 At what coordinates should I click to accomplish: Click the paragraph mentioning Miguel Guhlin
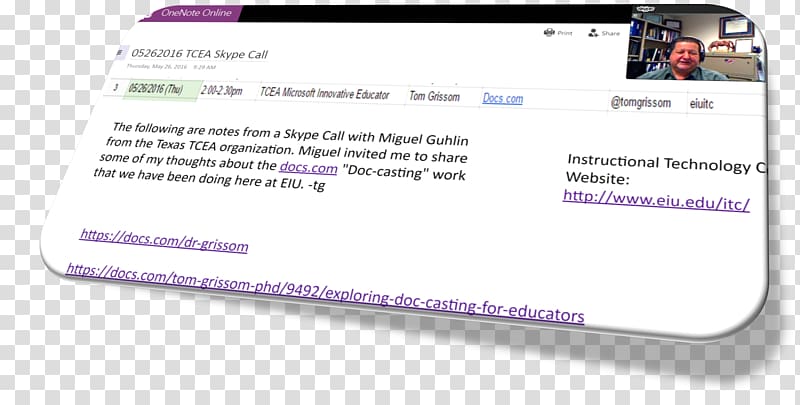(x=282, y=157)
